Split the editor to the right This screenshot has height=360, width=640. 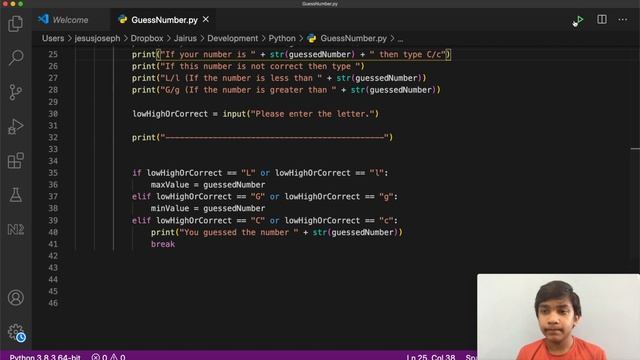click(602, 19)
